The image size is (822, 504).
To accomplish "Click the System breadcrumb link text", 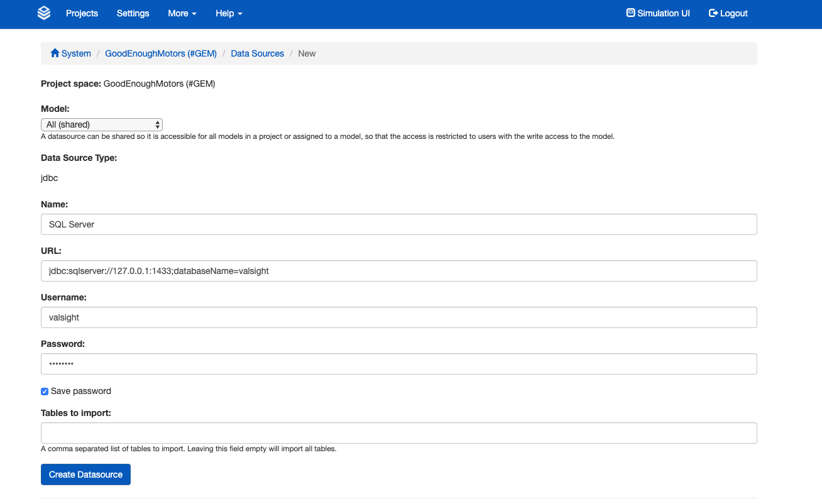I will 76,53.
